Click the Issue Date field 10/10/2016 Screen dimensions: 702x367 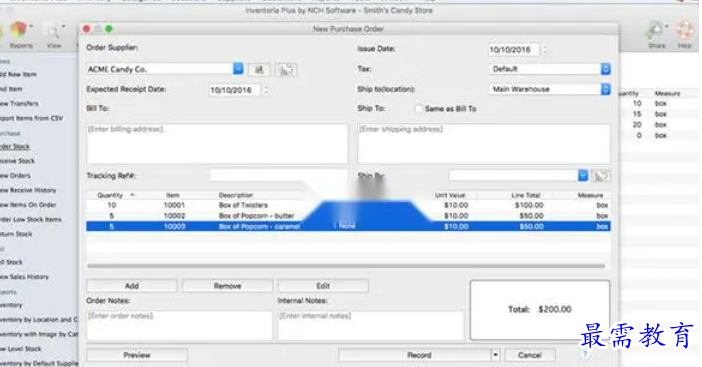click(x=514, y=50)
